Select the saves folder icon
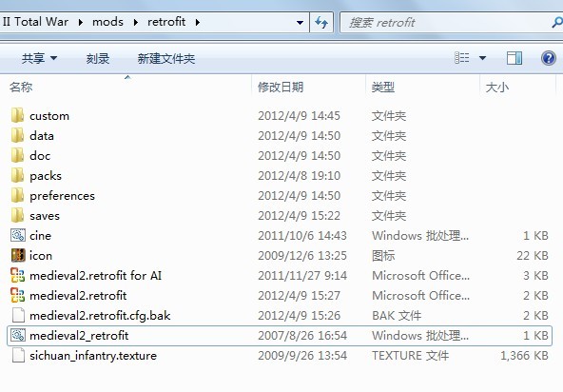 coord(17,216)
